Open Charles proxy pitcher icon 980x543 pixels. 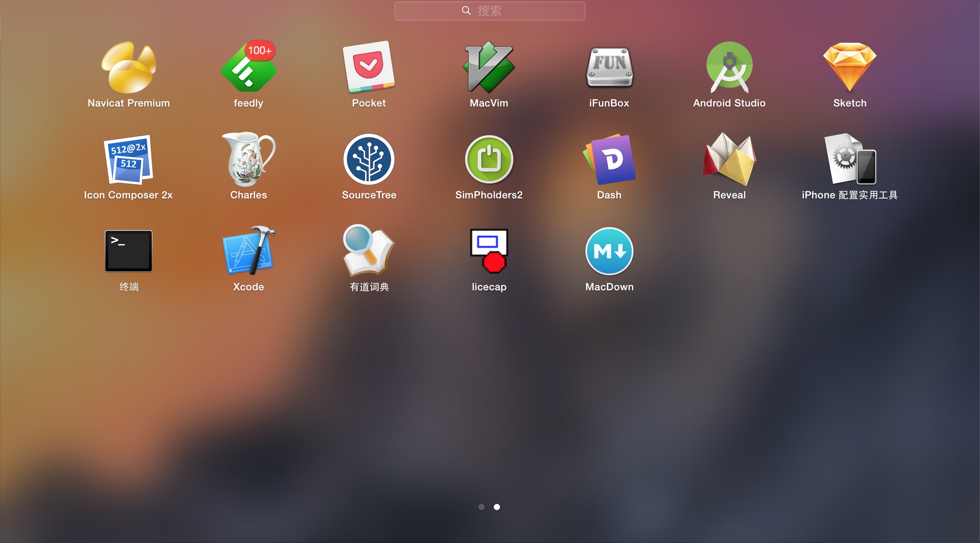tap(248, 159)
